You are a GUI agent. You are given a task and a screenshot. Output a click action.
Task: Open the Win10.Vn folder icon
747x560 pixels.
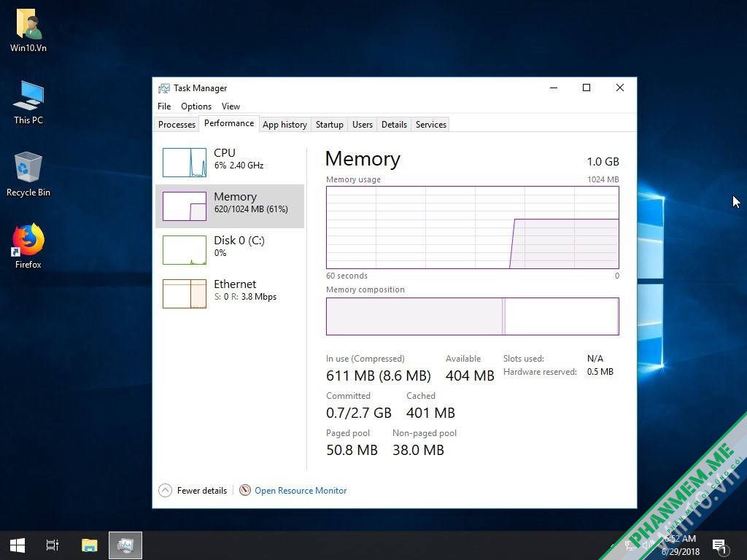(x=28, y=30)
